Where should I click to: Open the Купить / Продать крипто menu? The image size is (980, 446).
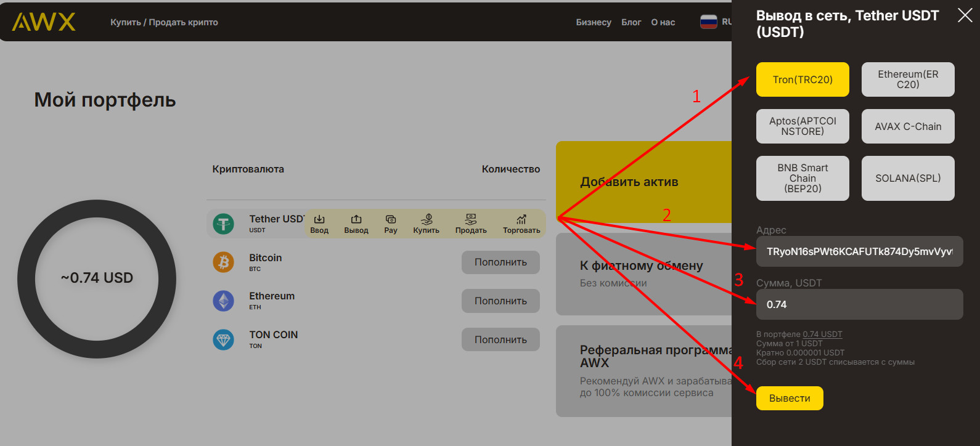click(x=164, y=22)
